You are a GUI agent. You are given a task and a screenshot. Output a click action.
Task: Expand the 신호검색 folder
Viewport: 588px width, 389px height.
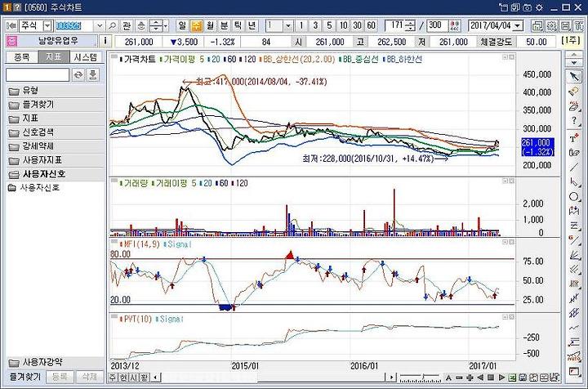tap(56, 132)
